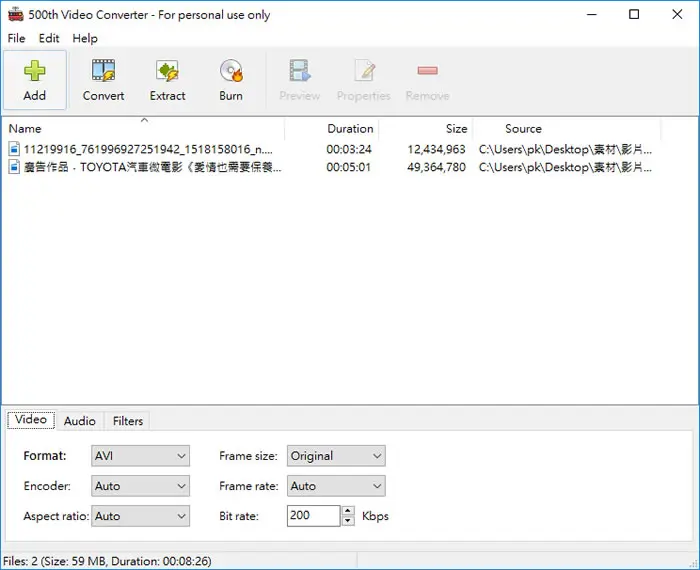This screenshot has width=700, height=570.
Task: Click the Bit rate input field
Action: click(x=314, y=516)
